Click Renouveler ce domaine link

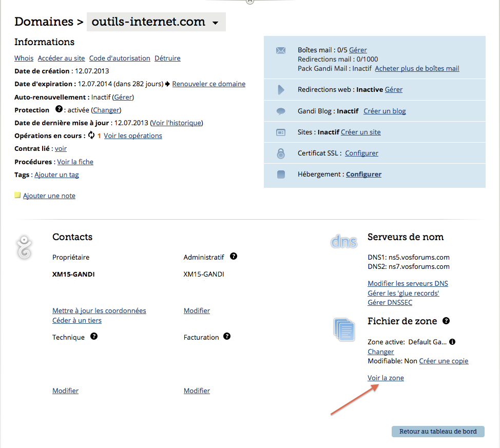tap(209, 84)
